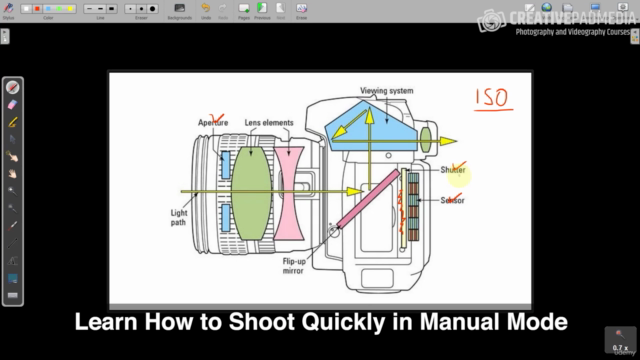Choose the thick line width
This screenshot has height=360, width=640.
point(111,9)
